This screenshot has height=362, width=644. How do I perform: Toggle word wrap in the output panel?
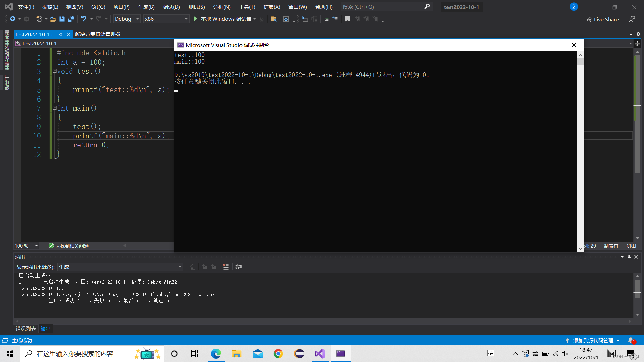238,267
